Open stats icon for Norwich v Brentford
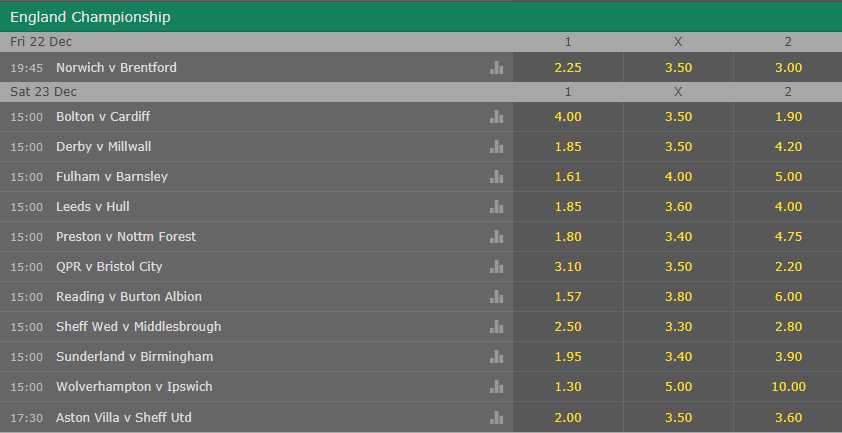The image size is (842, 433). tap(496, 67)
